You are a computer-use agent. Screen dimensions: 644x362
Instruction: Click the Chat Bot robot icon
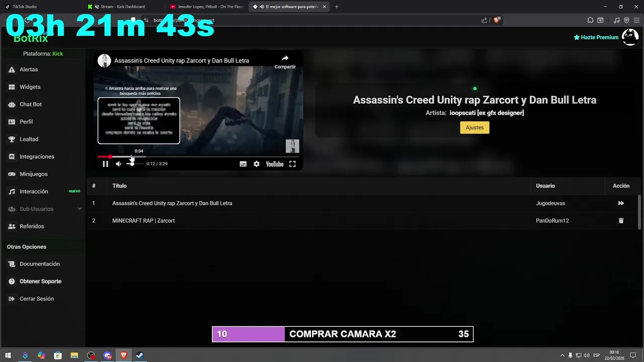[12, 105]
